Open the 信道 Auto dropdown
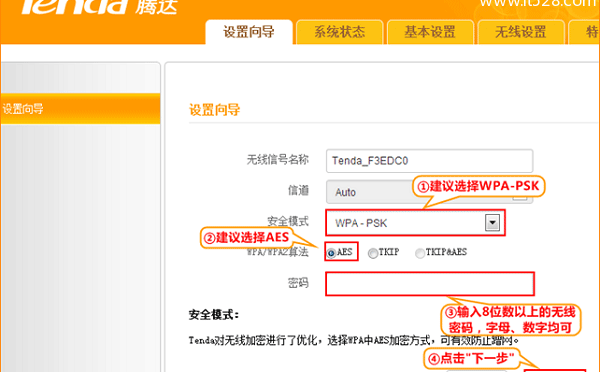The width and height of the screenshot is (600, 372). 429,192
